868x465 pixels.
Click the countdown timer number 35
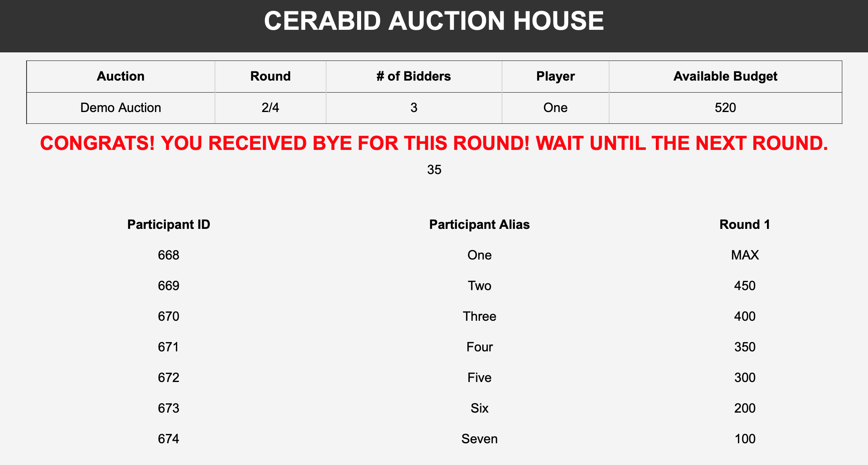[434, 170]
